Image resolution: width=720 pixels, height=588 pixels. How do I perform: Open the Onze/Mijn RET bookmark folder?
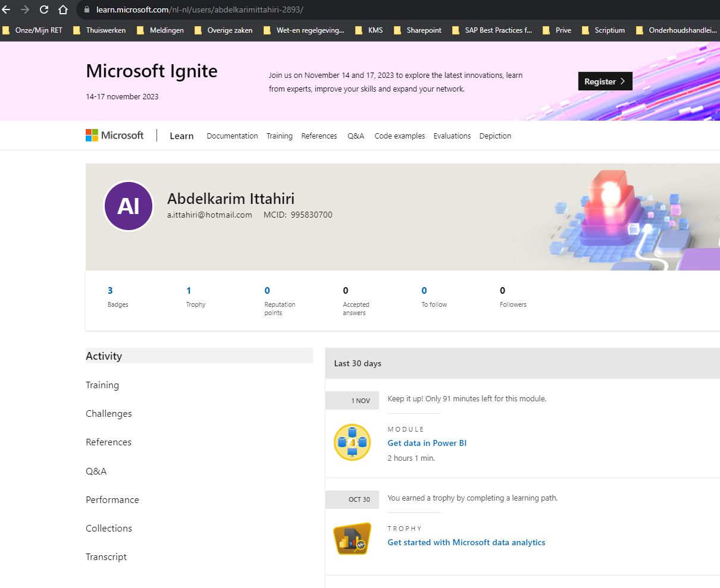[x=33, y=30]
